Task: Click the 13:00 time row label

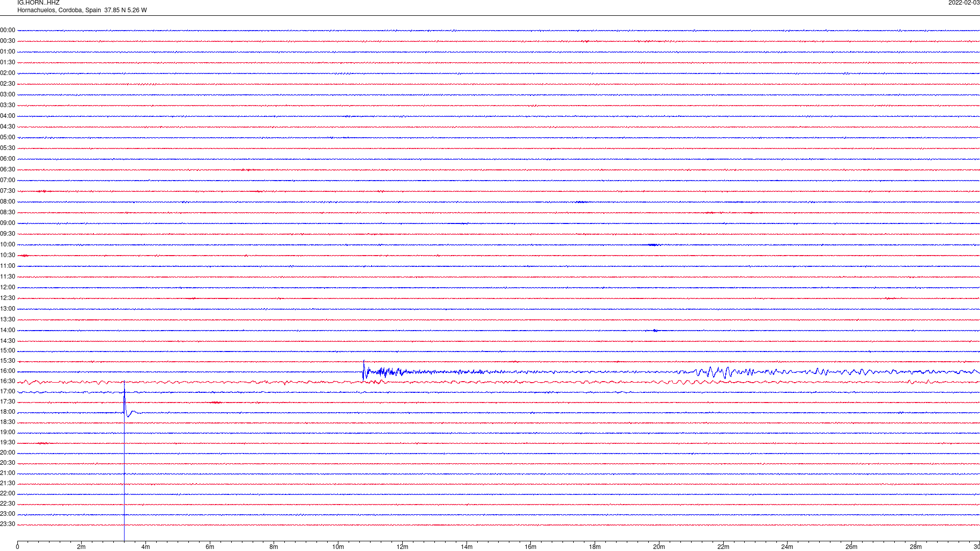Action: [x=8, y=309]
